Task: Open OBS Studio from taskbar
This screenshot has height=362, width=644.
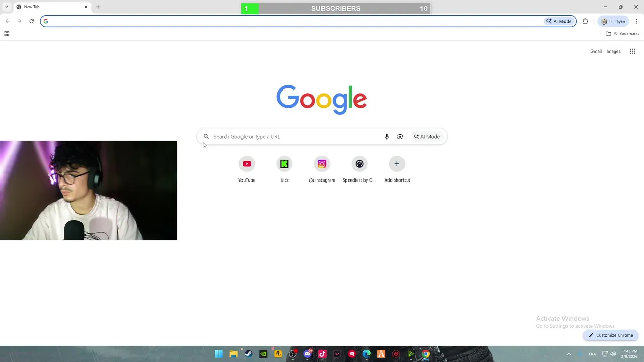Action: click(x=293, y=354)
